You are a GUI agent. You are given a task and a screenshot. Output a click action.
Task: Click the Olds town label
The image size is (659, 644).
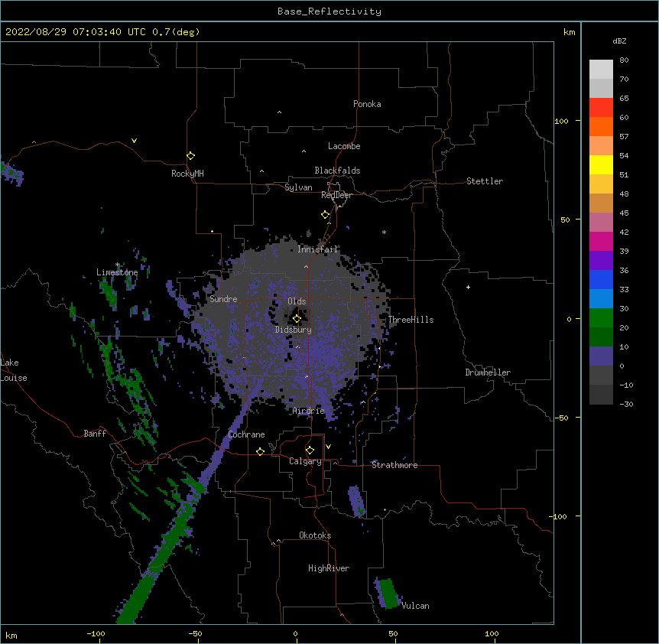point(297,301)
